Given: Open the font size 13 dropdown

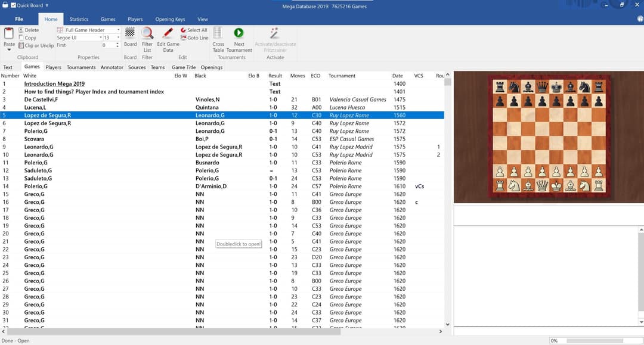Looking at the screenshot, I should click(118, 38).
